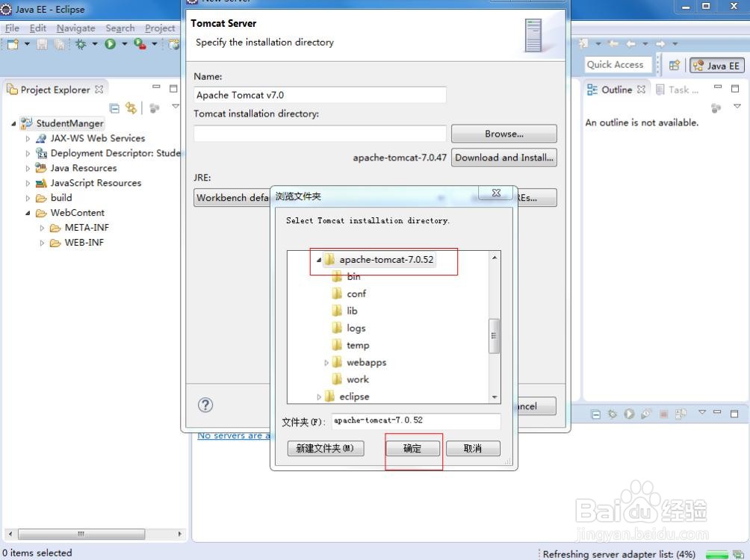Open Project Explorer view menu triangle
The image size is (750, 560).
pyautogui.click(x=176, y=106)
